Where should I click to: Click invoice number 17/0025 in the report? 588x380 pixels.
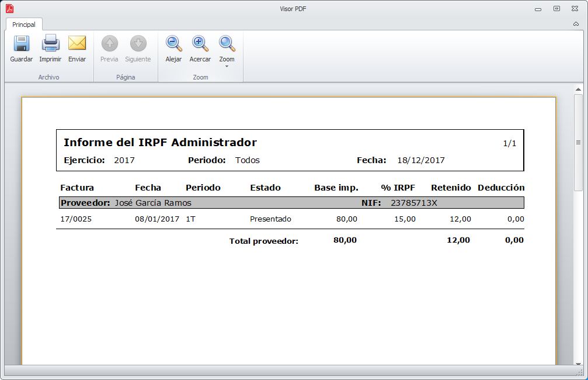76,219
